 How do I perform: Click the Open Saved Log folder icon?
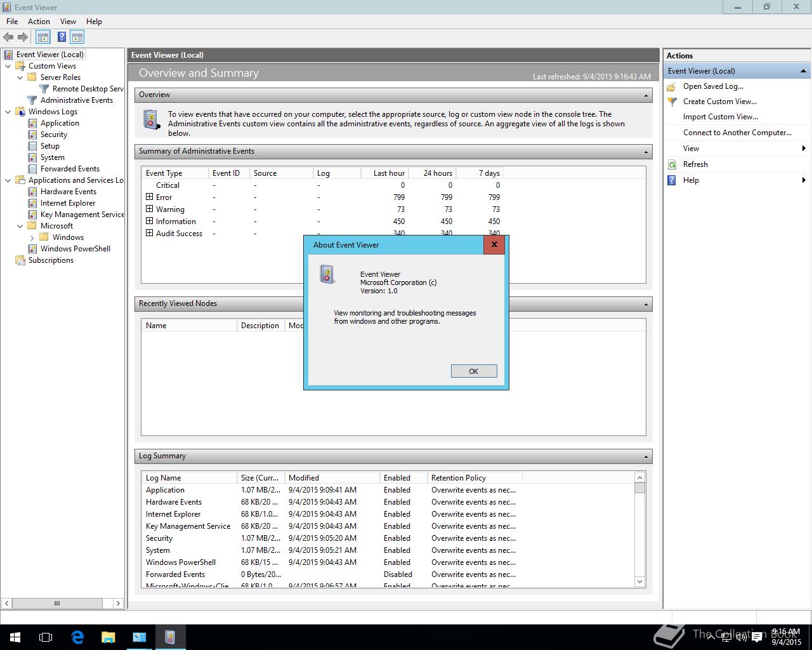point(672,86)
